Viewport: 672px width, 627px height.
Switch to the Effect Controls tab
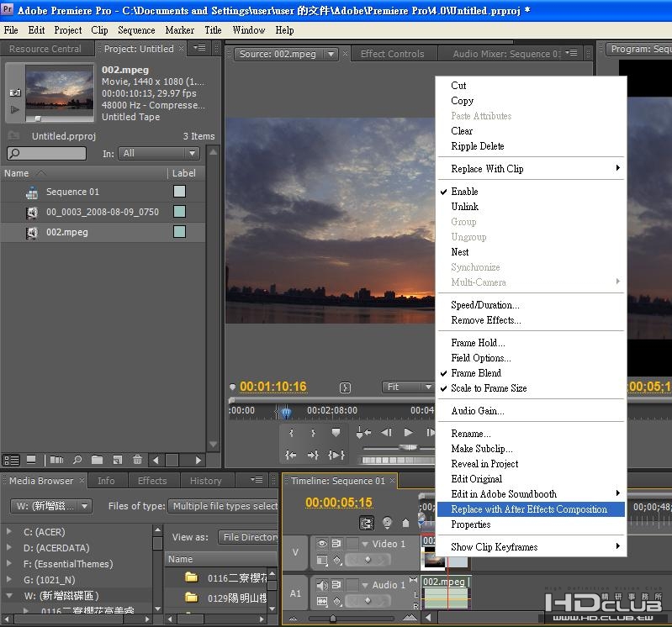click(392, 54)
